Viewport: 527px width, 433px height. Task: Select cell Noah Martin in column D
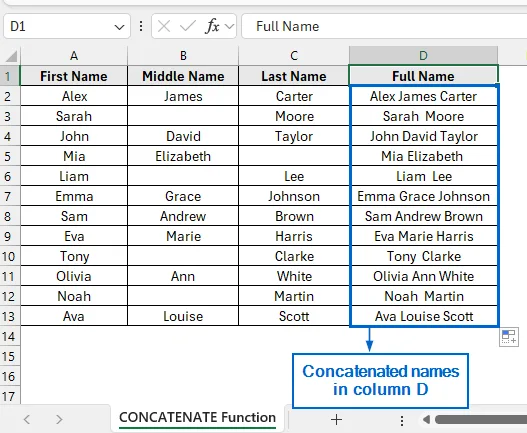(423, 296)
